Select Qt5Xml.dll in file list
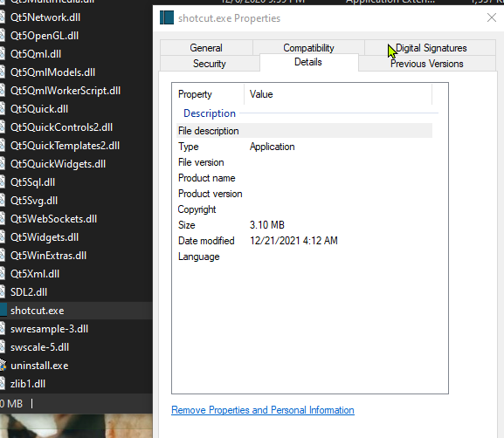Viewport: 504px width, 438px height. click(35, 274)
